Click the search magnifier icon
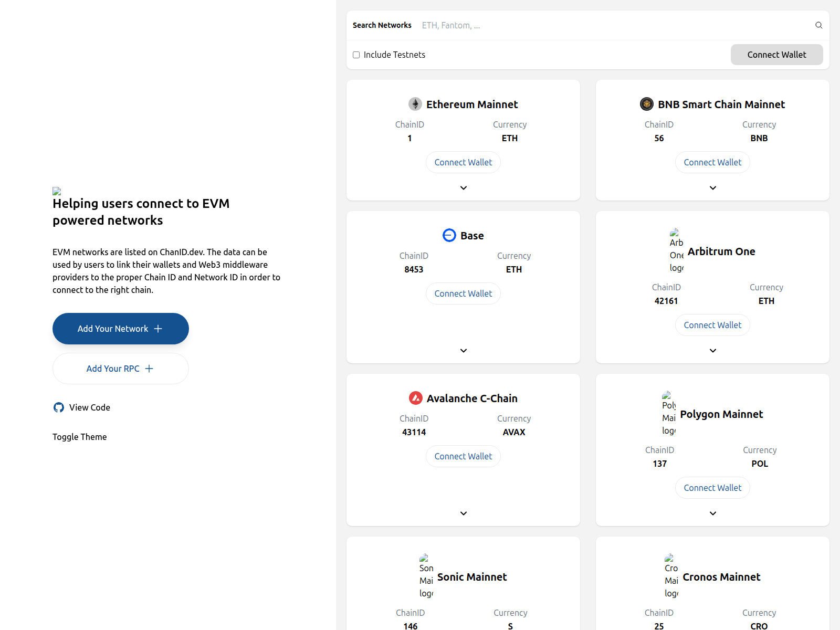 (818, 25)
